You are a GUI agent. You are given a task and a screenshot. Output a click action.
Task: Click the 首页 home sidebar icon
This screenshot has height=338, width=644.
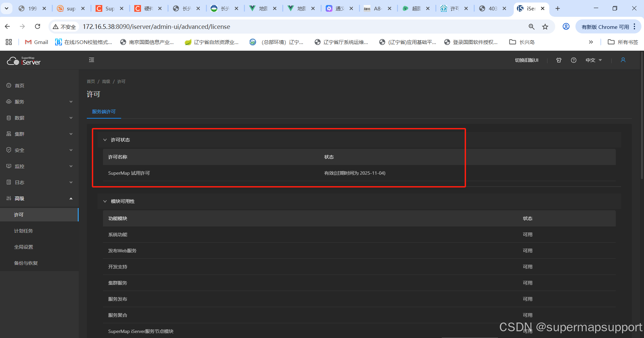[x=9, y=85]
